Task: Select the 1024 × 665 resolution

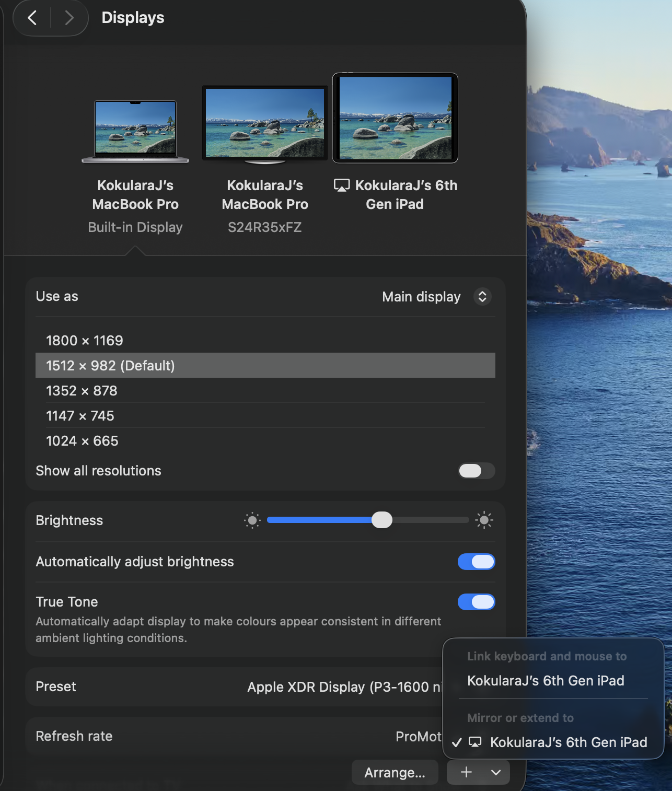Action: [265, 440]
